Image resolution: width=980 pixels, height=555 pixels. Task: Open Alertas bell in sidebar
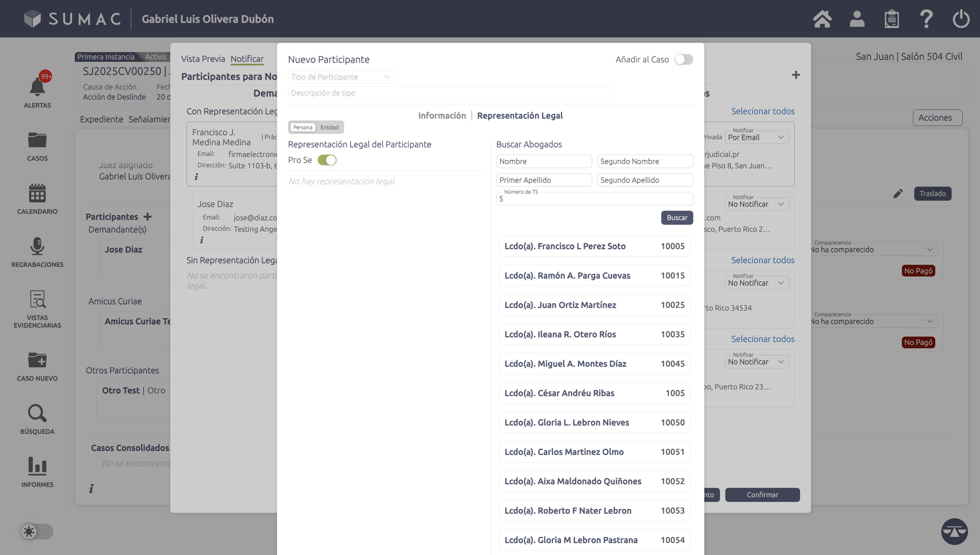pos(37,87)
